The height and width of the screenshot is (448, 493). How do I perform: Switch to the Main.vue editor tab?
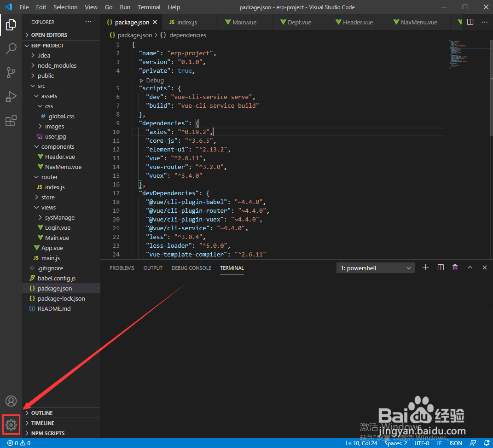click(244, 22)
